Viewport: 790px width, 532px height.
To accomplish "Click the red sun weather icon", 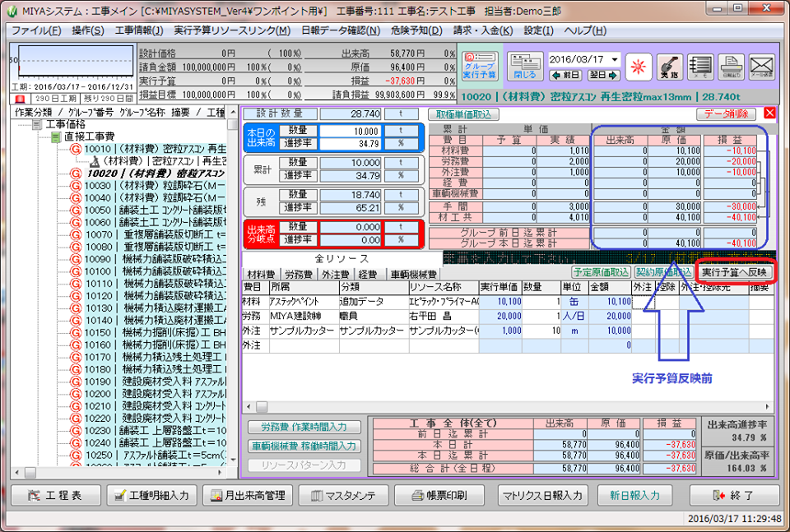I will pyautogui.click(x=639, y=67).
